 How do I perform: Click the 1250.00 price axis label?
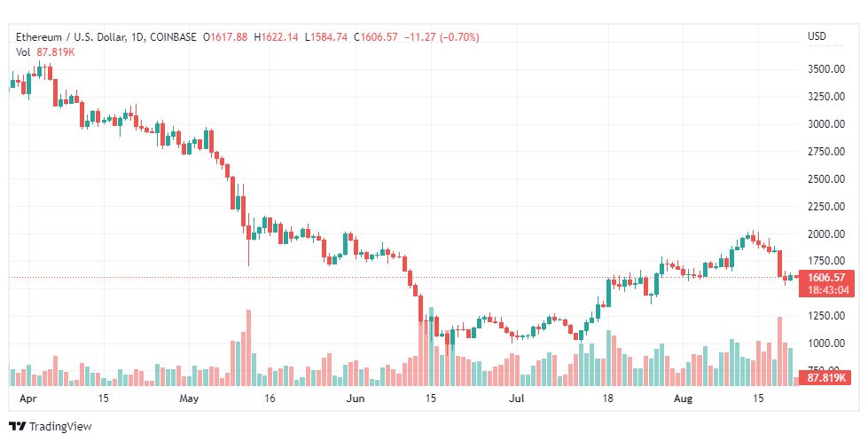click(826, 316)
